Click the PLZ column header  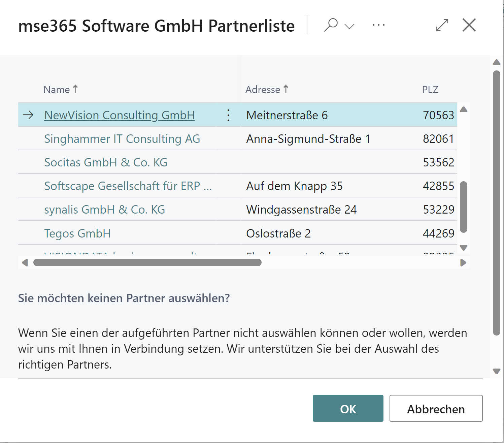430,89
